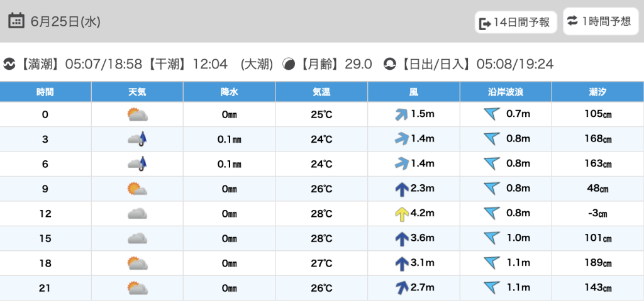
Task: Click the -3cm tide value at hour 12
Action: pos(597,214)
